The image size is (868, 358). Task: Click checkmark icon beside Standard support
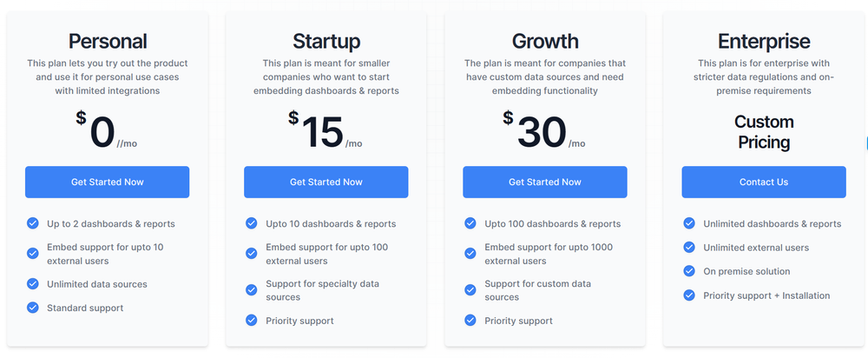pyautogui.click(x=33, y=308)
